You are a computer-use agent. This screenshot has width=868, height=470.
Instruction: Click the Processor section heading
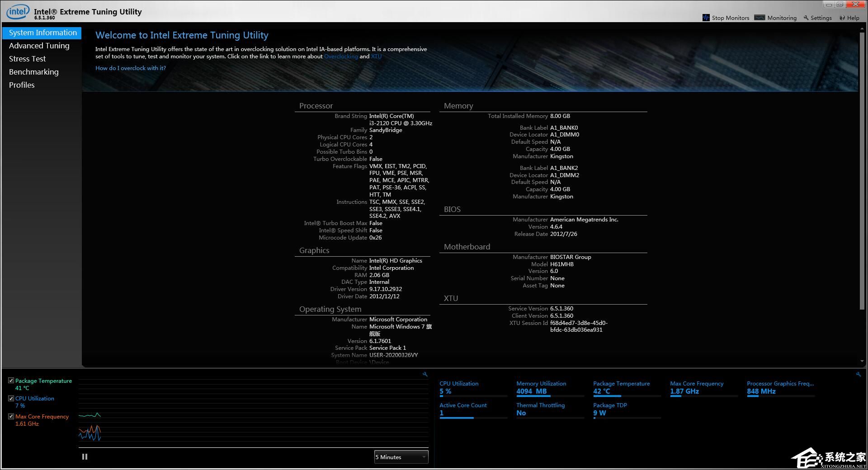click(x=316, y=106)
